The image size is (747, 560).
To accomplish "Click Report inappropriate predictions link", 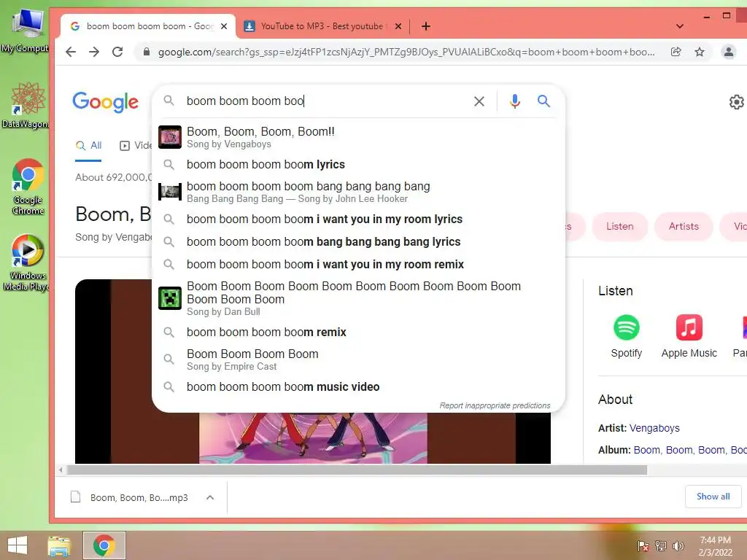I will (x=495, y=405).
